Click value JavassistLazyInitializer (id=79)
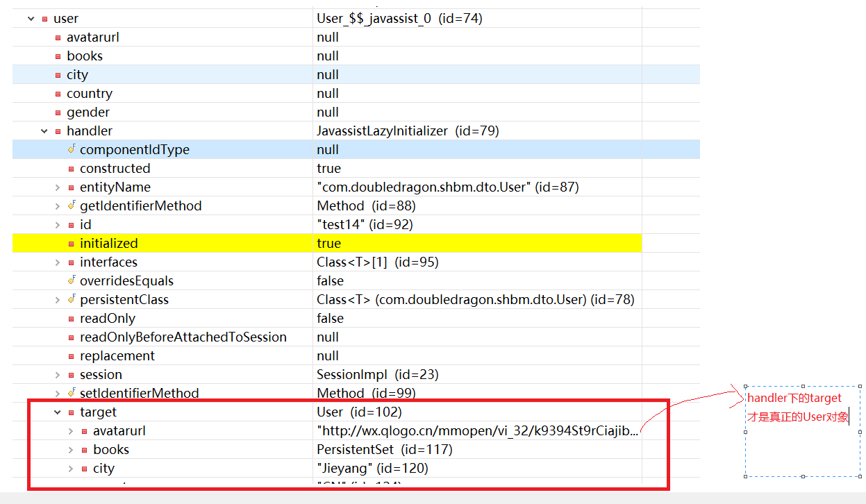866x504 pixels. point(408,131)
